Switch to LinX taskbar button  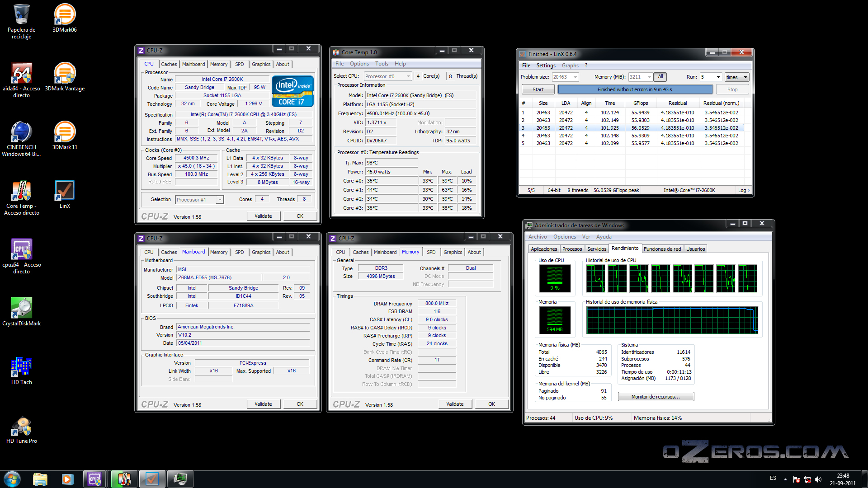pos(152,479)
